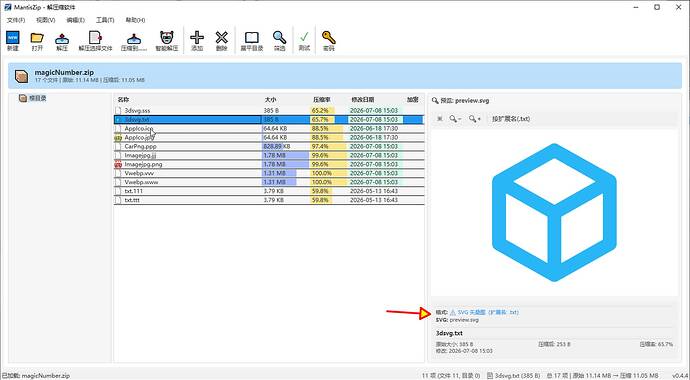Open the 视图(V) menu

pos(46,20)
